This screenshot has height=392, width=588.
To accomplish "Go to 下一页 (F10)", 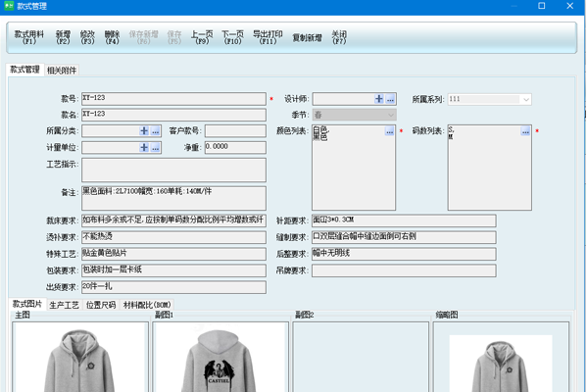I will [232, 37].
